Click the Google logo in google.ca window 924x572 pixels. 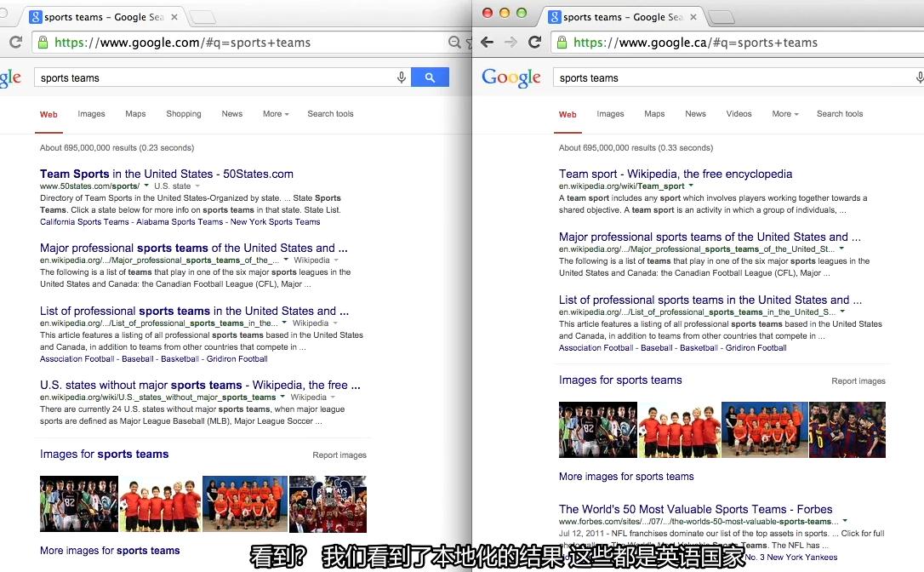click(510, 77)
